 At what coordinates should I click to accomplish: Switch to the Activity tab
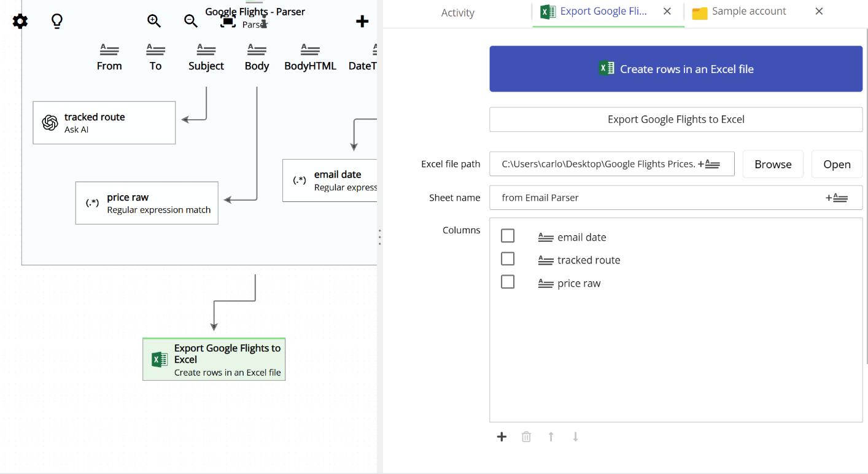[457, 12]
